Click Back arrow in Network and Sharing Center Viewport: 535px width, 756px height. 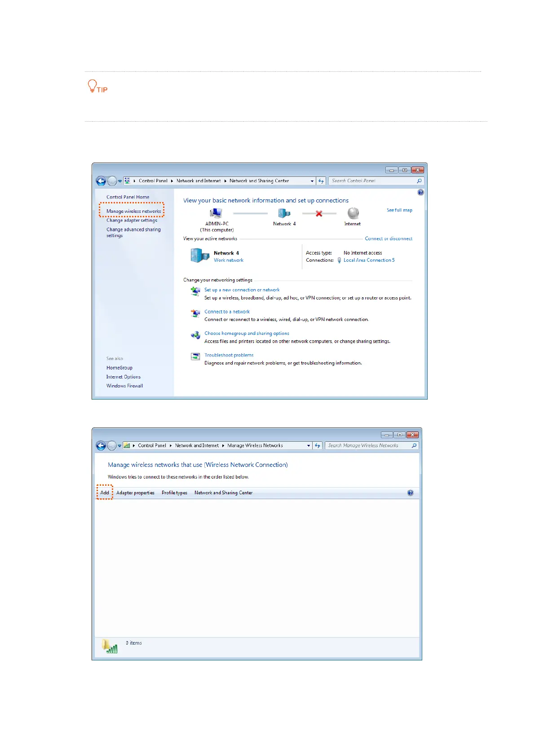(101, 181)
